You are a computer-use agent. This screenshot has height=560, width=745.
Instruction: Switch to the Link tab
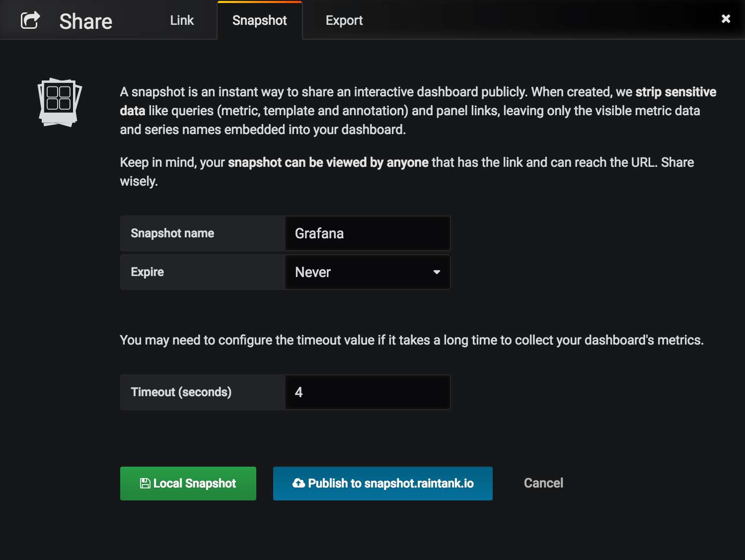click(x=182, y=20)
